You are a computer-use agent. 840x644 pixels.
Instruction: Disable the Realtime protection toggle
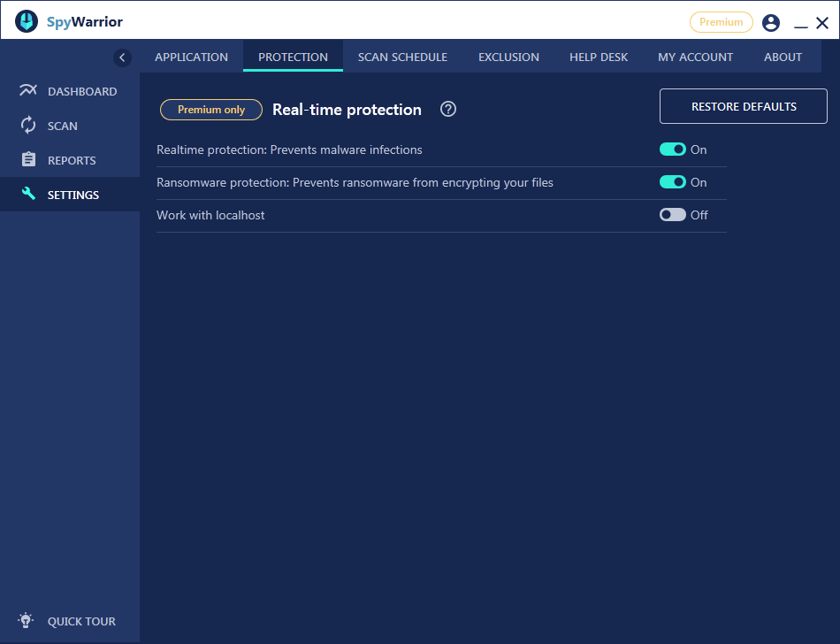point(673,149)
